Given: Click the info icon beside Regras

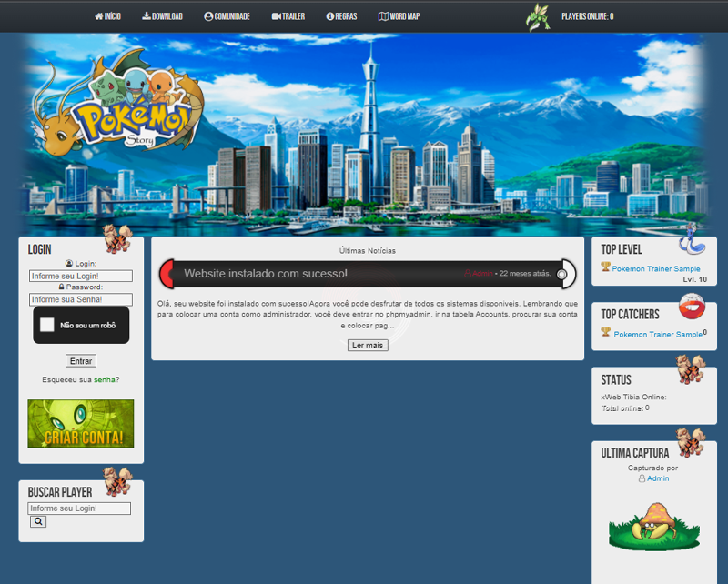Looking at the screenshot, I should [x=330, y=16].
